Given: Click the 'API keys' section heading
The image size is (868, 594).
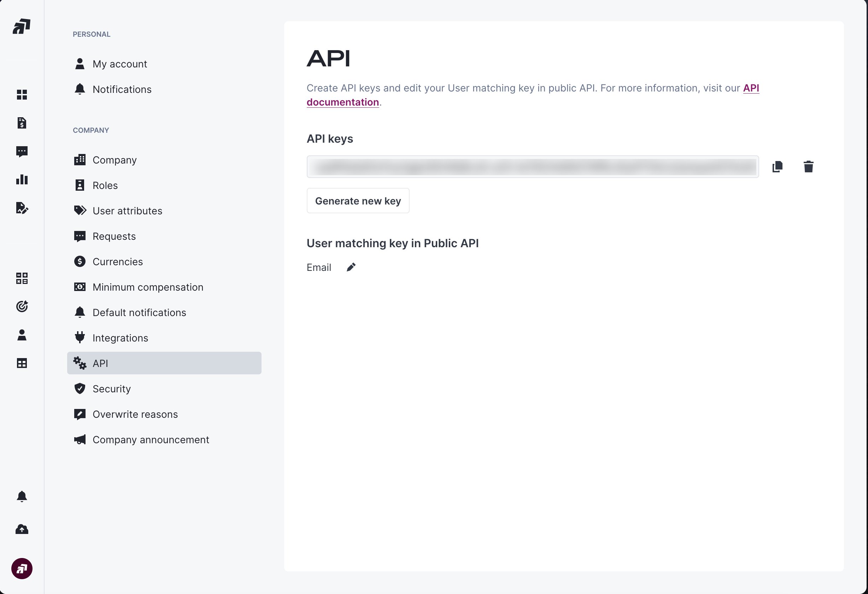Looking at the screenshot, I should [330, 139].
